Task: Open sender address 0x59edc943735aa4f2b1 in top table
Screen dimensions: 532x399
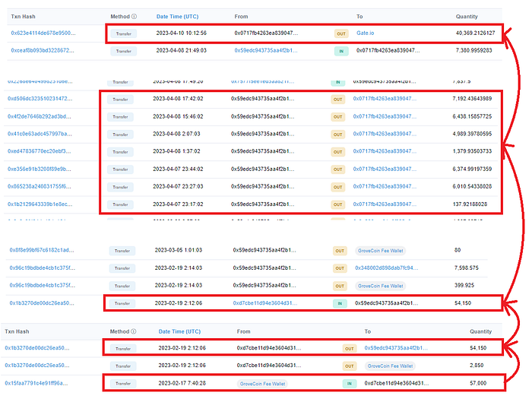Action: [266, 50]
